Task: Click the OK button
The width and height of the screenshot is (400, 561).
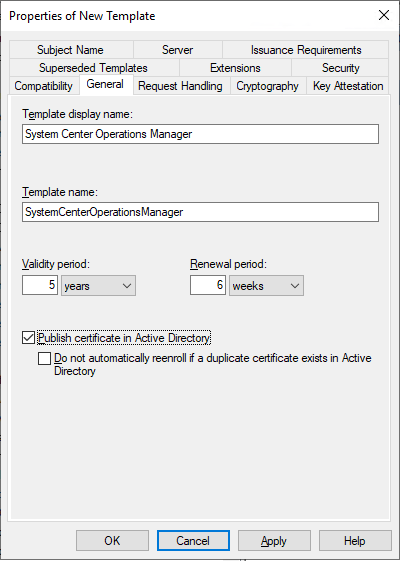Action: click(112, 541)
